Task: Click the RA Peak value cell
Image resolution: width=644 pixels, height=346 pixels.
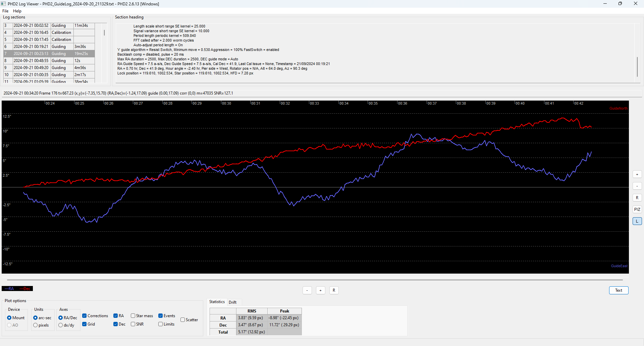Action: 284,318
